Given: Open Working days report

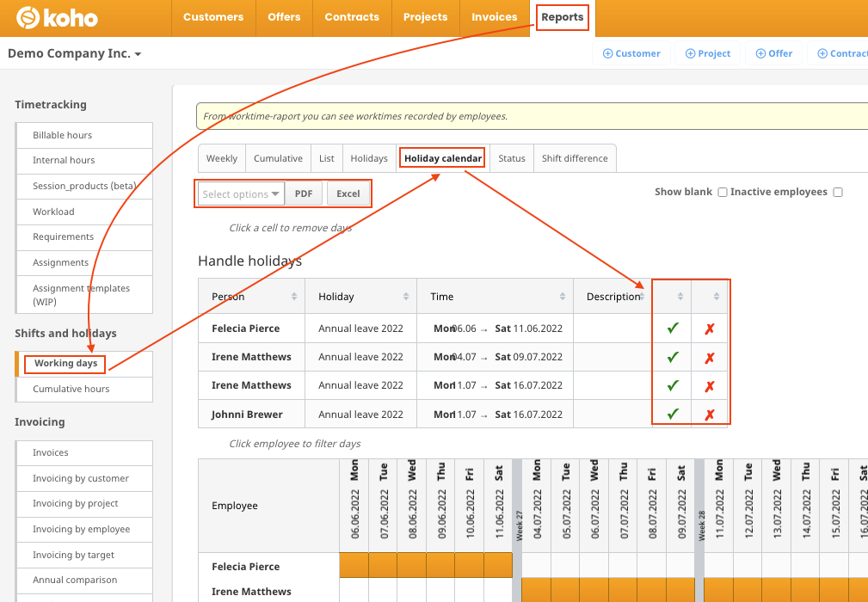Looking at the screenshot, I should click(x=84, y=364).
